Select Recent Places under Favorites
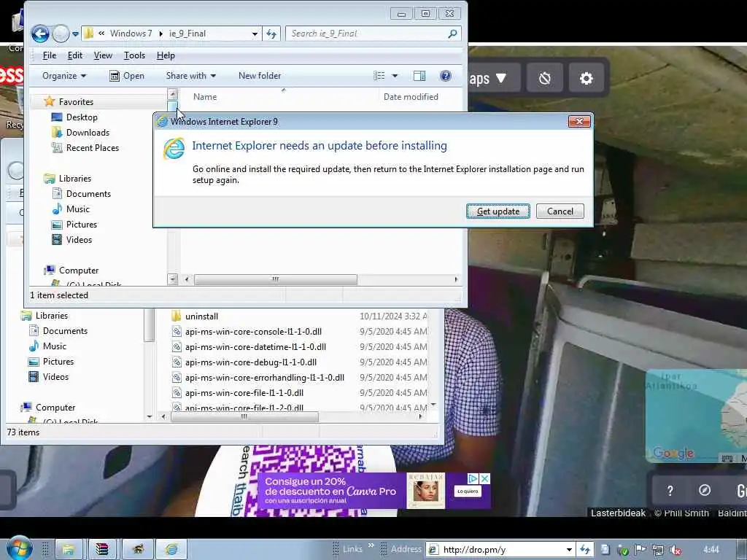This screenshot has height=560, width=747. [x=93, y=147]
